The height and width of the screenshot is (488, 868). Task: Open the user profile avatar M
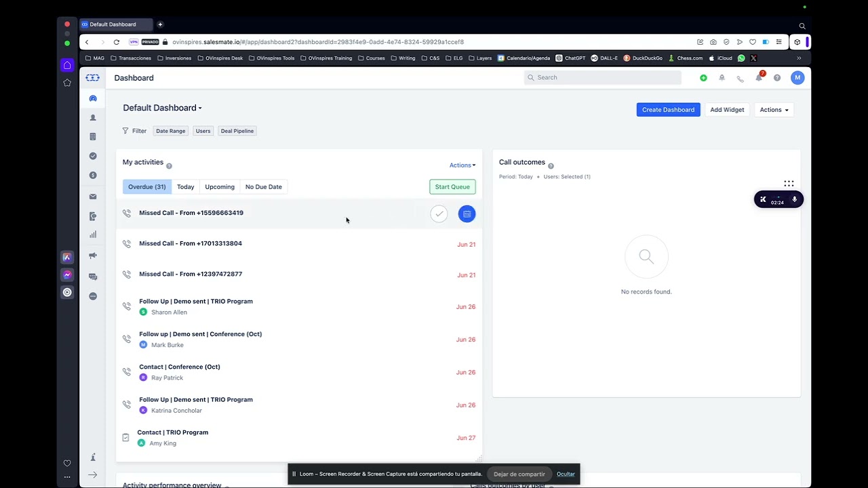click(x=797, y=78)
